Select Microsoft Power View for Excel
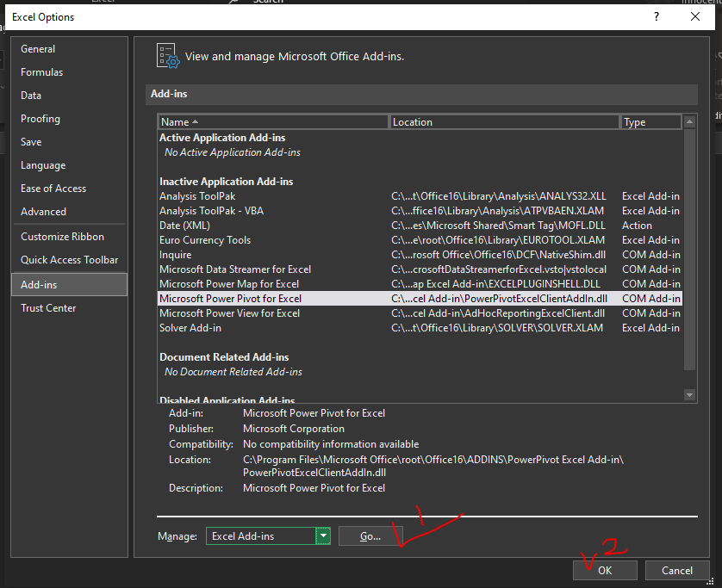The height and width of the screenshot is (588, 722). coord(420,313)
